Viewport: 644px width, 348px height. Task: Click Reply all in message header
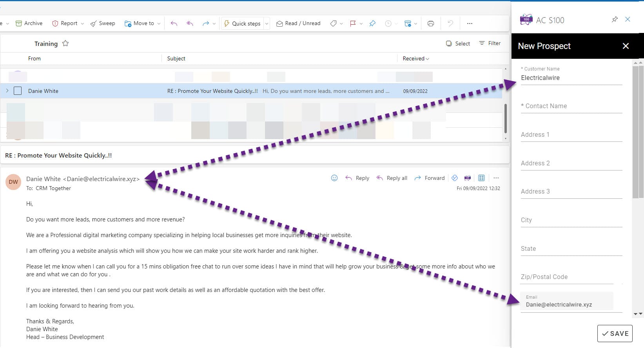tap(392, 178)
